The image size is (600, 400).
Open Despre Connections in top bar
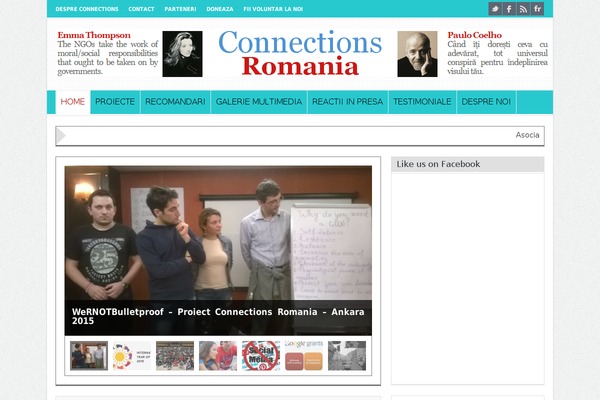pos(87,9)
